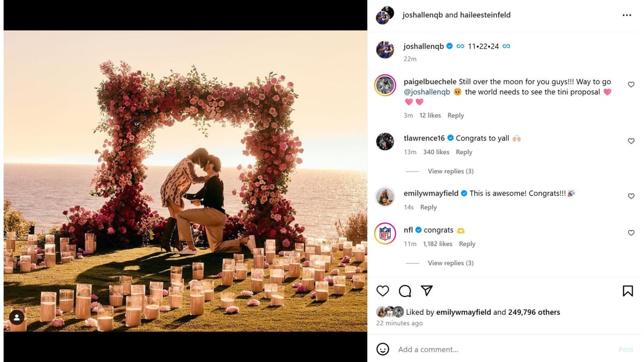
Task: View replies (3) on the nfl comment
Action: 450,263
